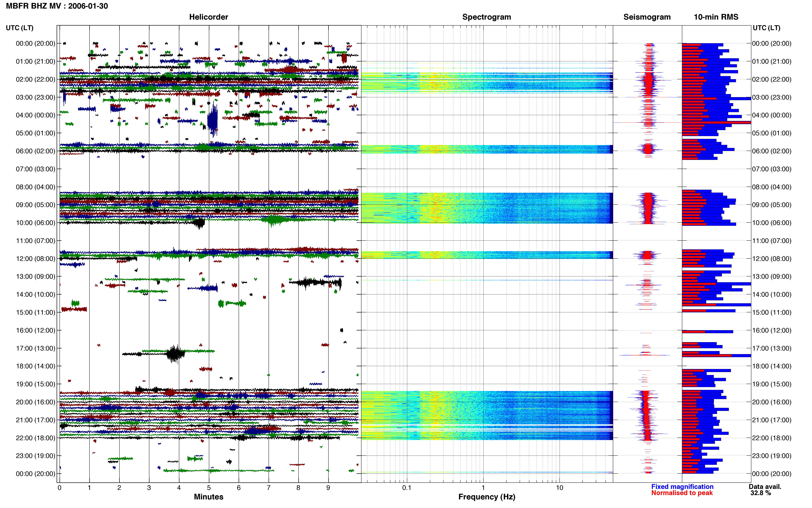Click the '32.8 %' availability value

(761, 493)
